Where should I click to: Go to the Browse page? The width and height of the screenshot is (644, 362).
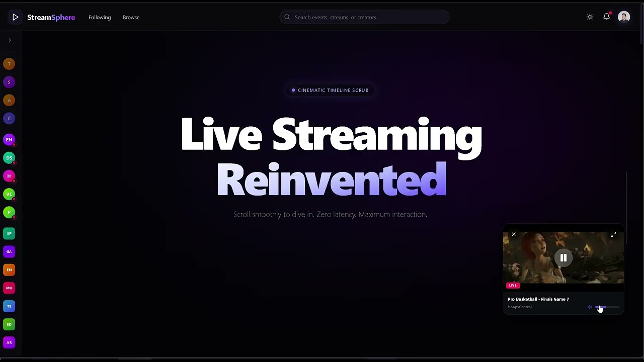tap(131, 17)
